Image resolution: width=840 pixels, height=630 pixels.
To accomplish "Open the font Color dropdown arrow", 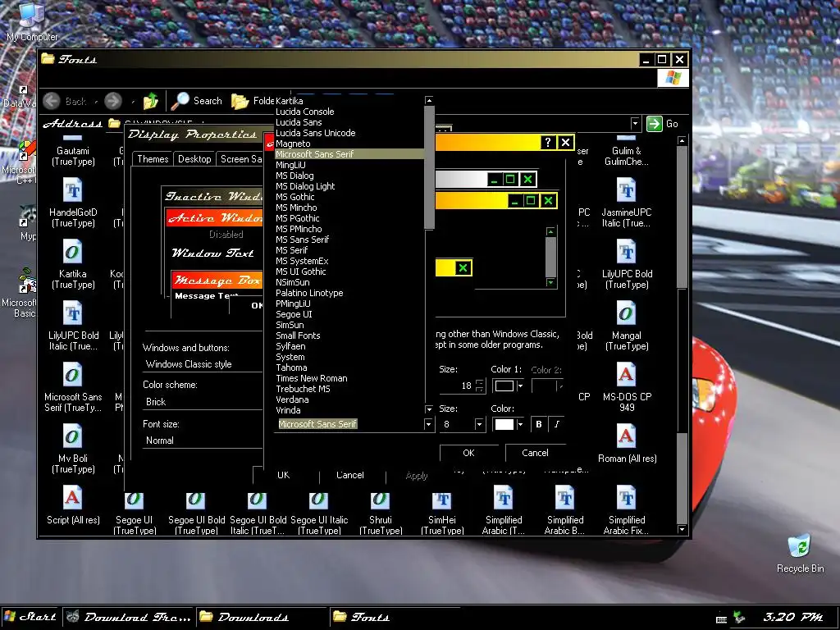I will point(519,424).
